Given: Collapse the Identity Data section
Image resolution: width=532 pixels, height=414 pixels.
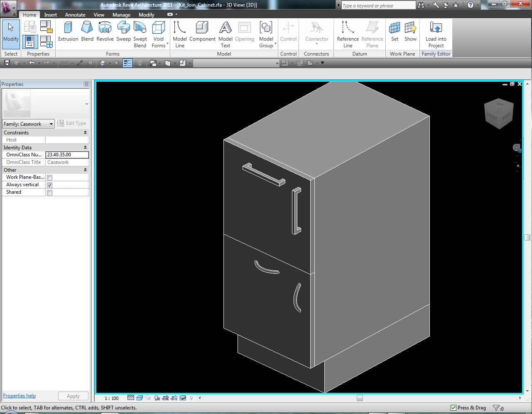Looking at the screenshot, I should tap(86, 148).
